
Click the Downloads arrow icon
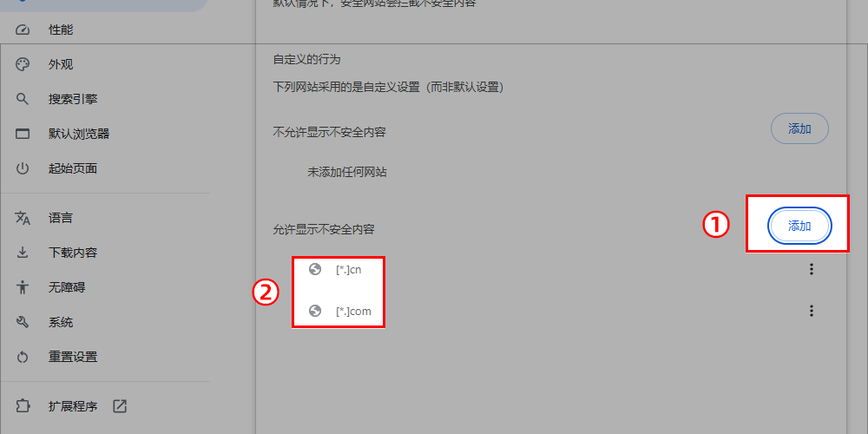click(x=23, y=253)
